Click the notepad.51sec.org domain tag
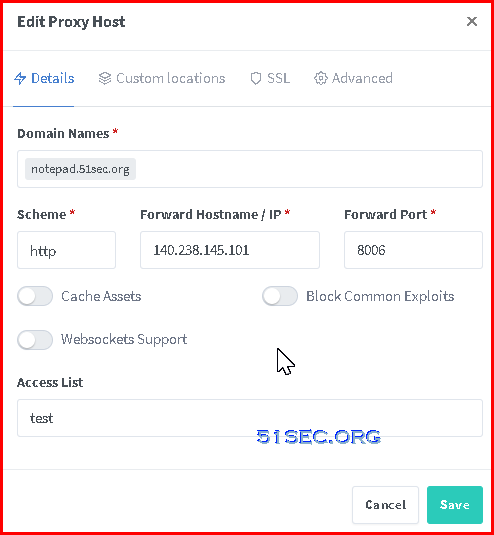Image resolution: width=494 pixels, height=535 pixels. (x=81, y=169)
